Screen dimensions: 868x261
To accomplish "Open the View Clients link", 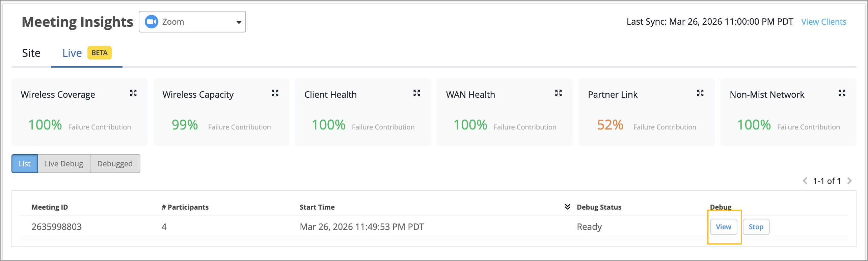I will click(x=824, y=22).
